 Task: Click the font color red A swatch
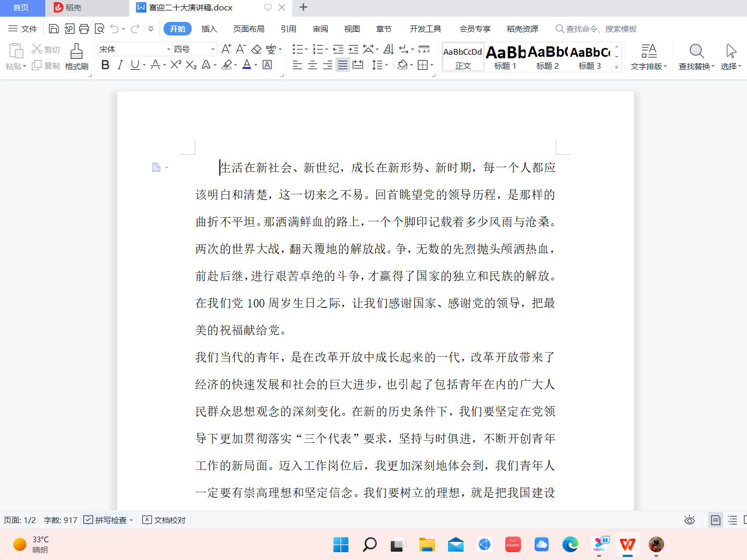(247, 65)
